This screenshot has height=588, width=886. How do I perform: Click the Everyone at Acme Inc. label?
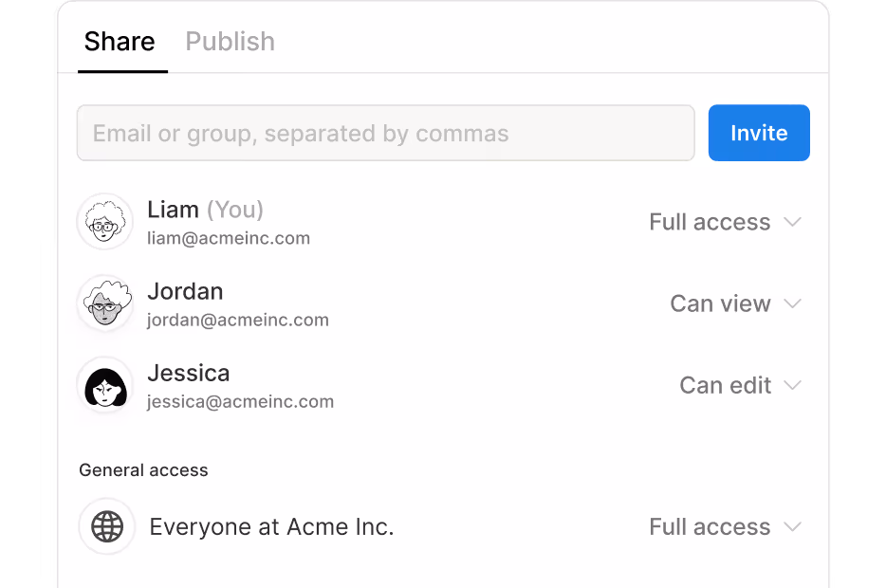[271, 526]
